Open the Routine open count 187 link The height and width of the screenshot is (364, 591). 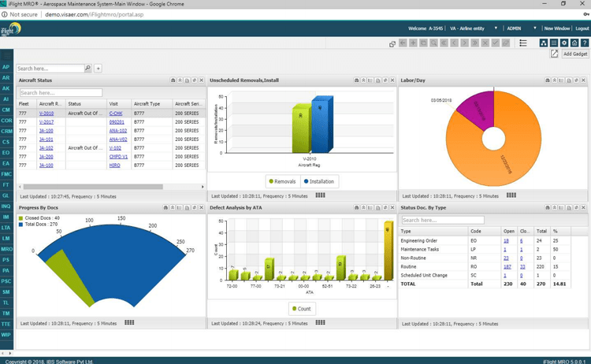click(x=507, y=267)
